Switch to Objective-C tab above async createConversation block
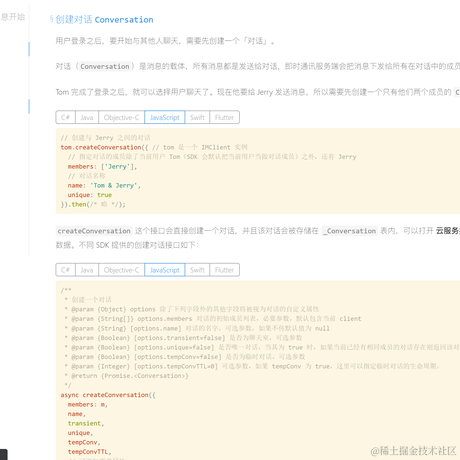This screenshot has height=460, width=460. (x=121, y=270)
